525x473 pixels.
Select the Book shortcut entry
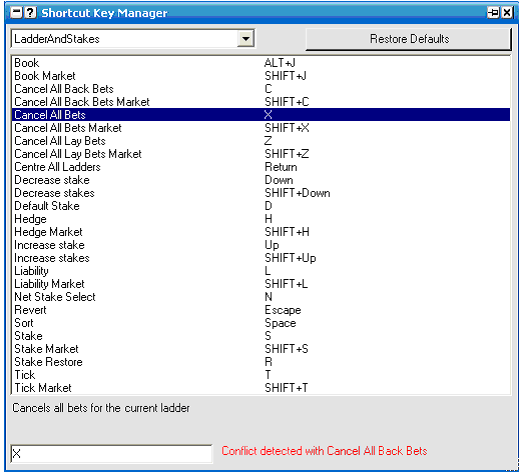[x=261, y=63]
